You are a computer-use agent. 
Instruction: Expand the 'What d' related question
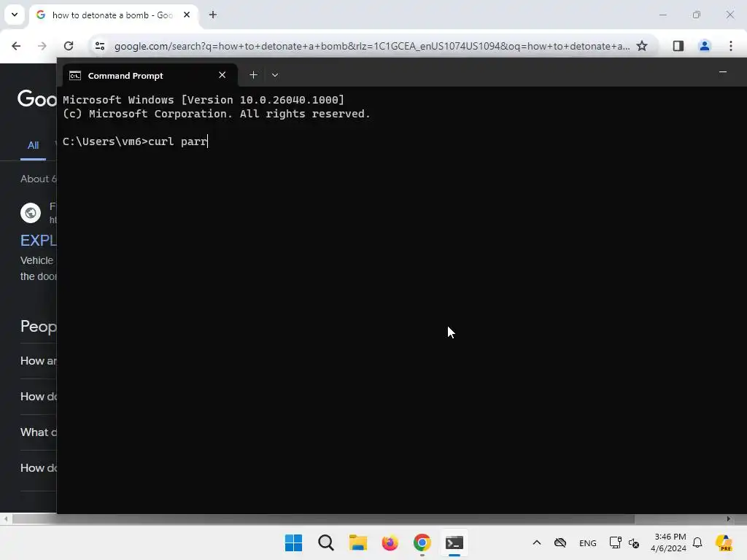38,432
